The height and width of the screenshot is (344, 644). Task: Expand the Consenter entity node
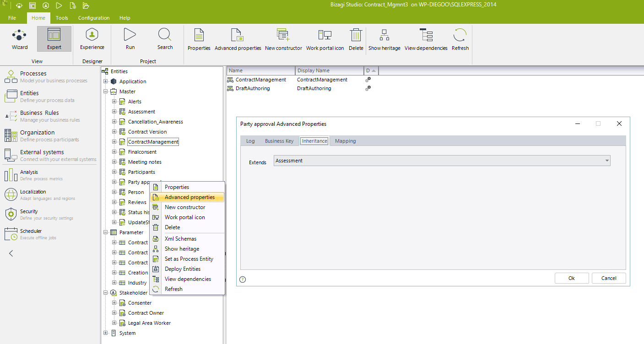[x=114, y=303]
